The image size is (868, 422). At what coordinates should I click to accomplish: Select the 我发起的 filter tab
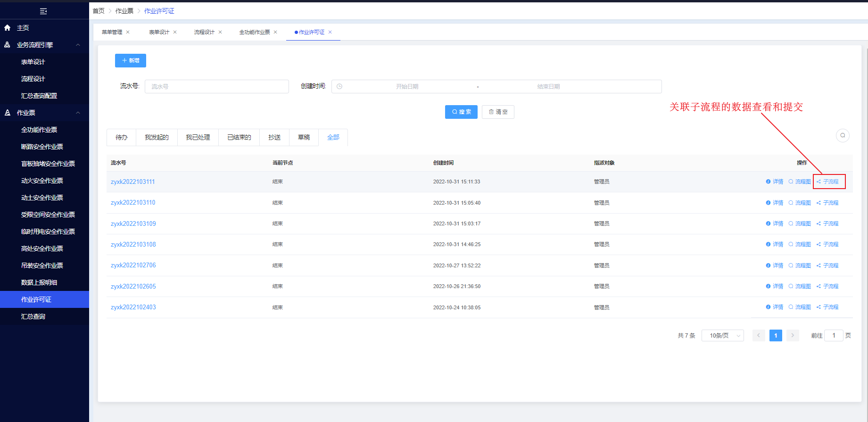(x=157, y=137)
